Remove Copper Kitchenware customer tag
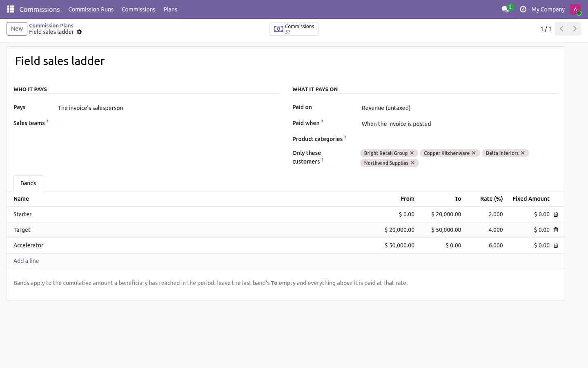This screenshot has height=368, width=588. [474, 153]
